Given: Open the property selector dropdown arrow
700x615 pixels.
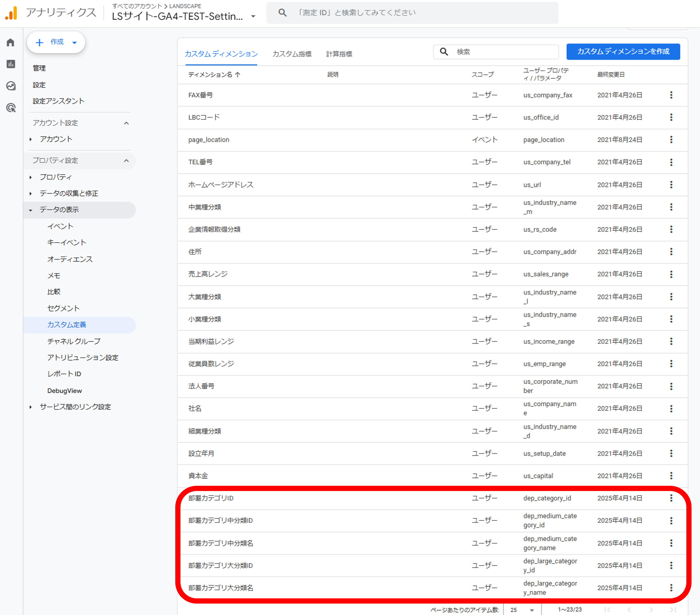Looking at the screenshot, I should (x=253, y=16).
